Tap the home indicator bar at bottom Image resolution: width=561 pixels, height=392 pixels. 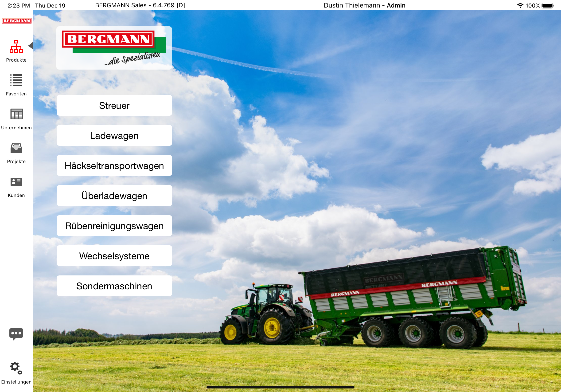coord(280,387)
